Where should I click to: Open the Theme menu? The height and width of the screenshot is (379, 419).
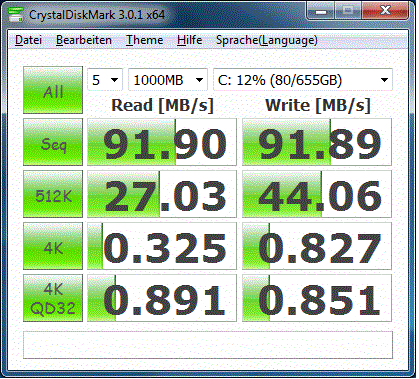(144, 40)
